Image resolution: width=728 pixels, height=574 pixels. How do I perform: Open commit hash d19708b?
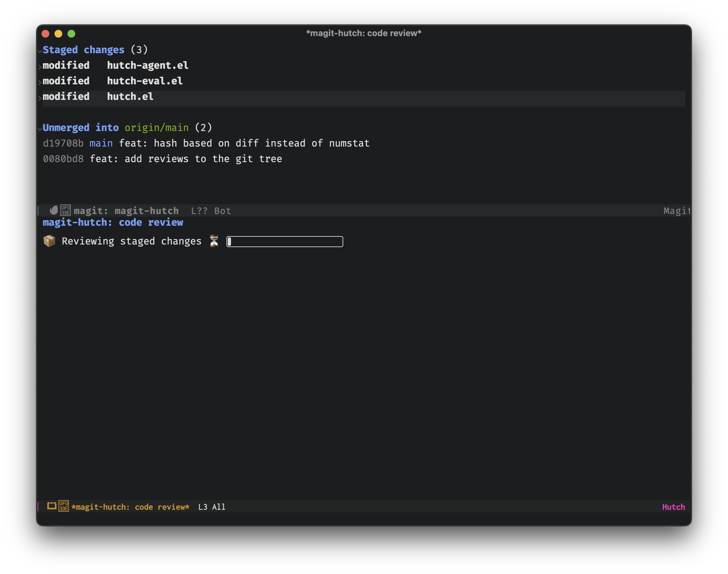[x=63, y=143]
